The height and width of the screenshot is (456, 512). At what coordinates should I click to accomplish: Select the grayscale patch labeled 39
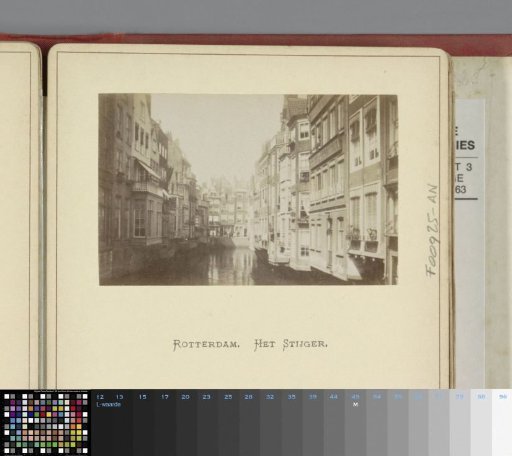[x=313, y=422]
